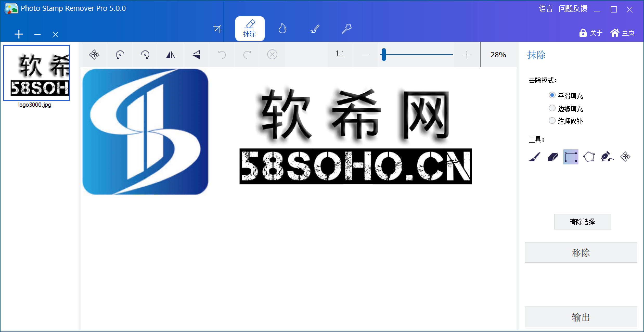Screen dimensions: 644x332
Task: Choose the move selection tool in panel
Action: tap(625, 157)
